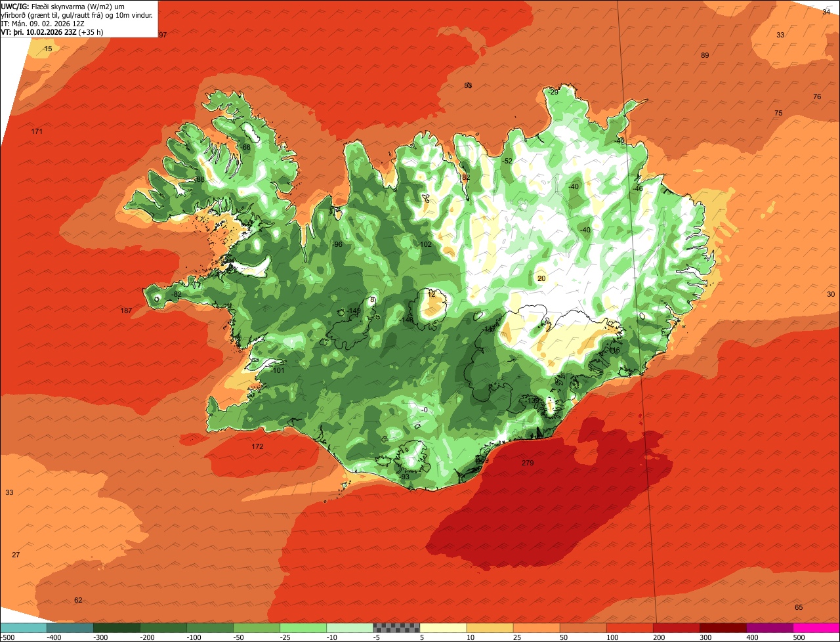Select the 34 value in the top-right corner
This screenshot has width=840, height=642.
point(826,11)
